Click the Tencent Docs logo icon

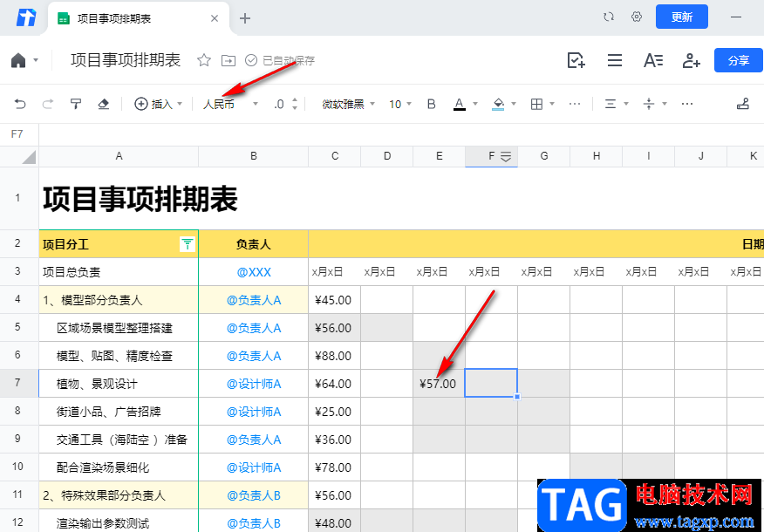[26, 18]
